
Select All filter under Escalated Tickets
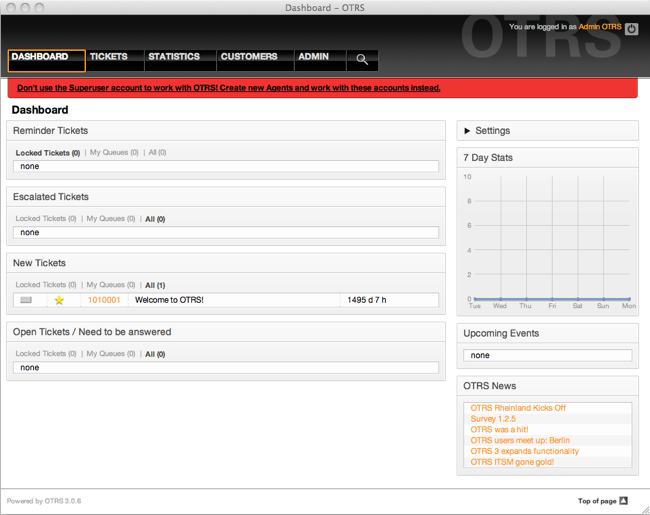pos(155,219)
